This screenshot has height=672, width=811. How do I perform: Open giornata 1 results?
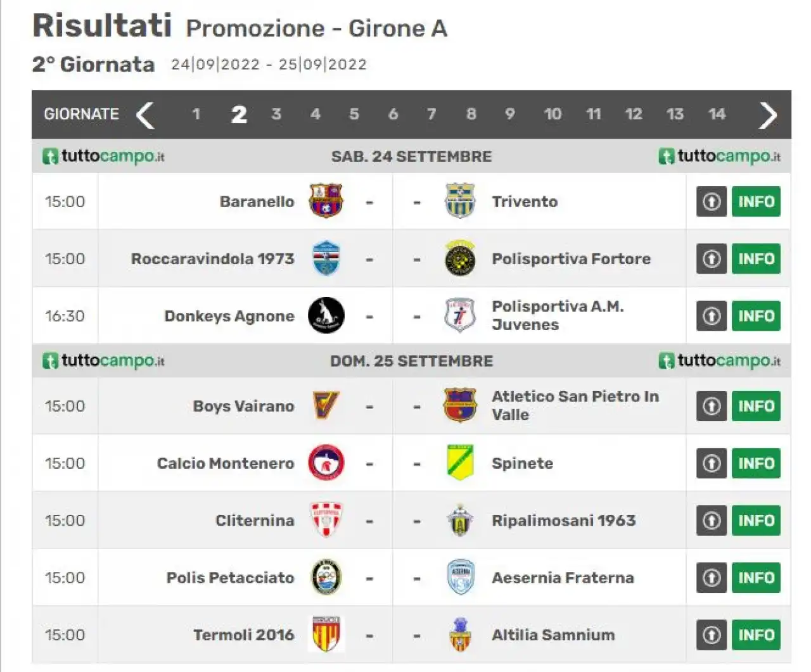[x=196, y=114]
